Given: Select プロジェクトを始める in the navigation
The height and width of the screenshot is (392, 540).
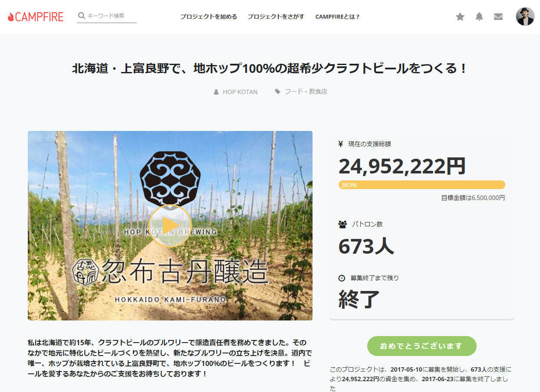Looking at the screenshot, I should pos(209,16).
